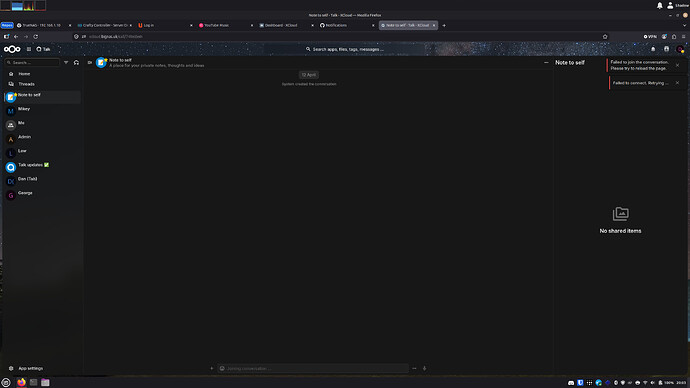
Task: Open a new browser tab
Action: coord(444,26)
